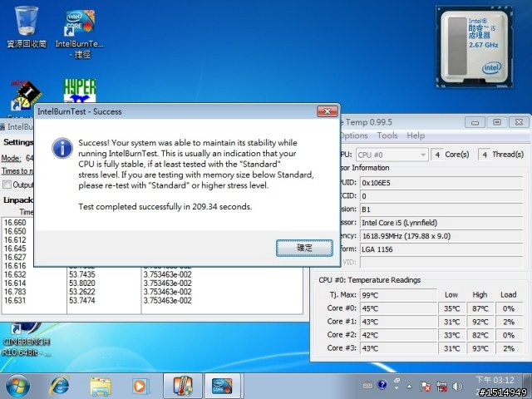Click the Linpack time row 16.783
Screen dimensions: 532x399
pos(15,292)
